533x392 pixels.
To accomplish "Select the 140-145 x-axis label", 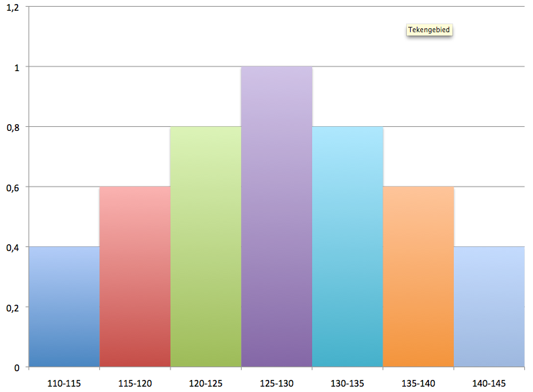I will click(489, 383).
